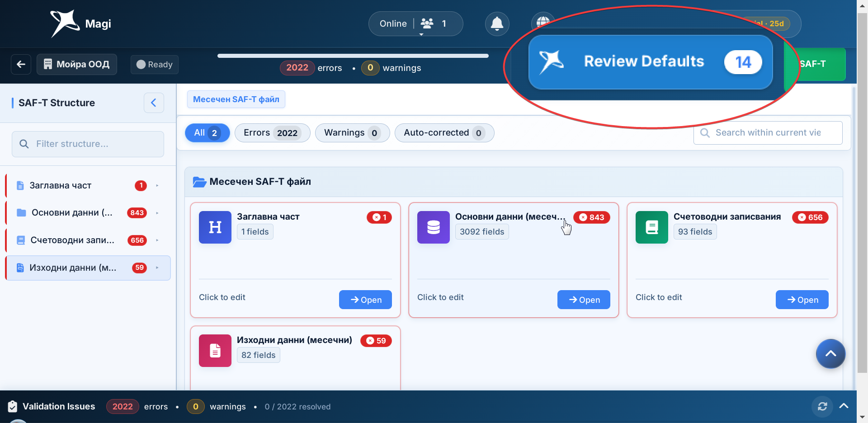Click the Review Defaults button
This screenshot has height=423, width=868.
[651, 62]
